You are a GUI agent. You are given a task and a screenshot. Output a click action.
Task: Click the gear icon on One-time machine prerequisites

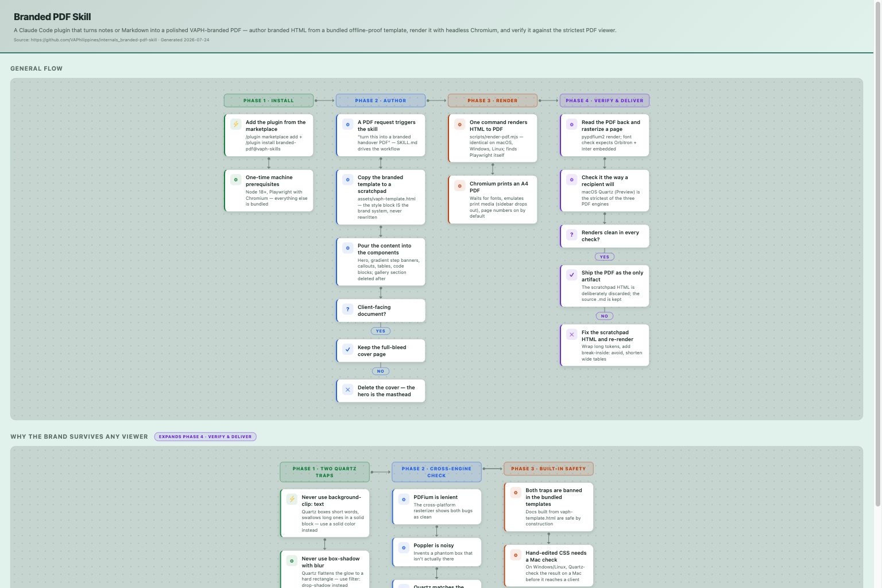coord(235,180)
